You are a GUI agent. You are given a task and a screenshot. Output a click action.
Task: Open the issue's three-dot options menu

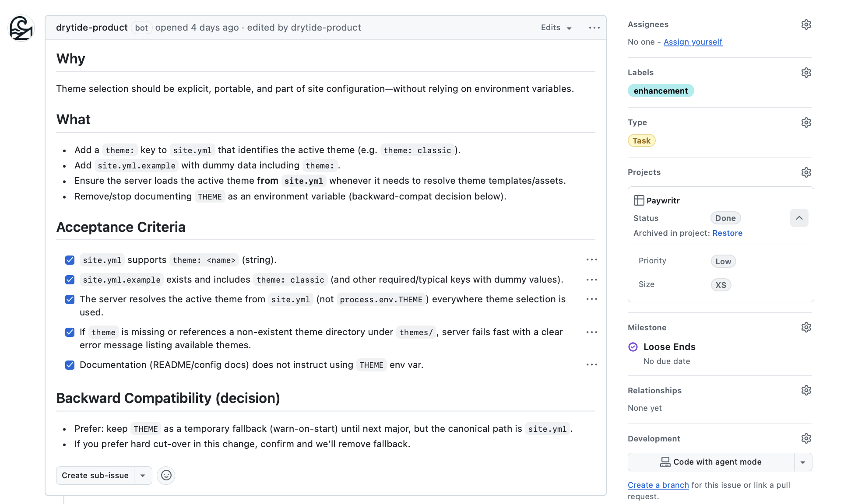click(x=594, y=28)
